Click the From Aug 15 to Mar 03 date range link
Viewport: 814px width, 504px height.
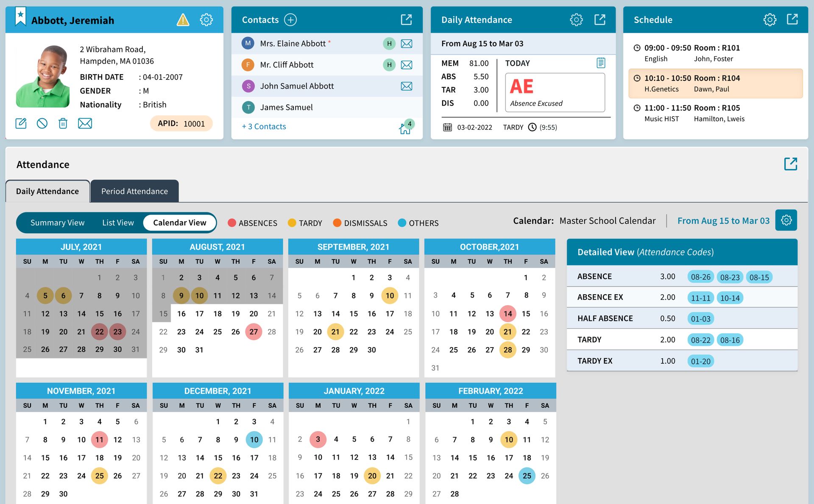pyautogui.click(x=723, y=220)
